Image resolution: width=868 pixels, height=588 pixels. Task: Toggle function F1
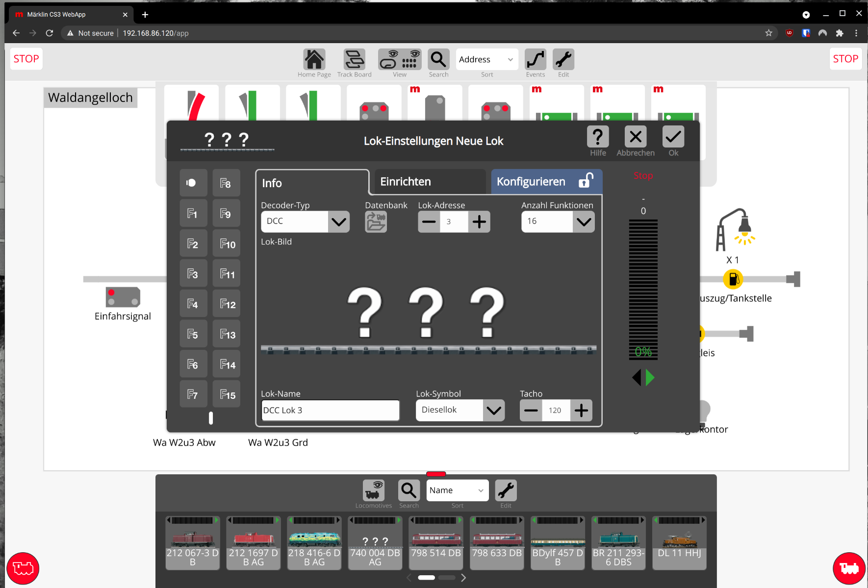(x=193, y=213)
